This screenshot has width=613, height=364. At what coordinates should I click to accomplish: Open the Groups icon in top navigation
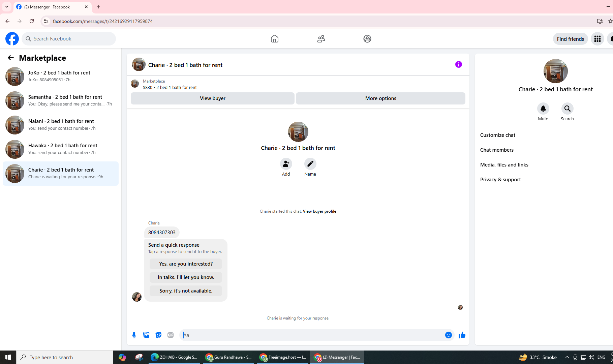(367, 39)
